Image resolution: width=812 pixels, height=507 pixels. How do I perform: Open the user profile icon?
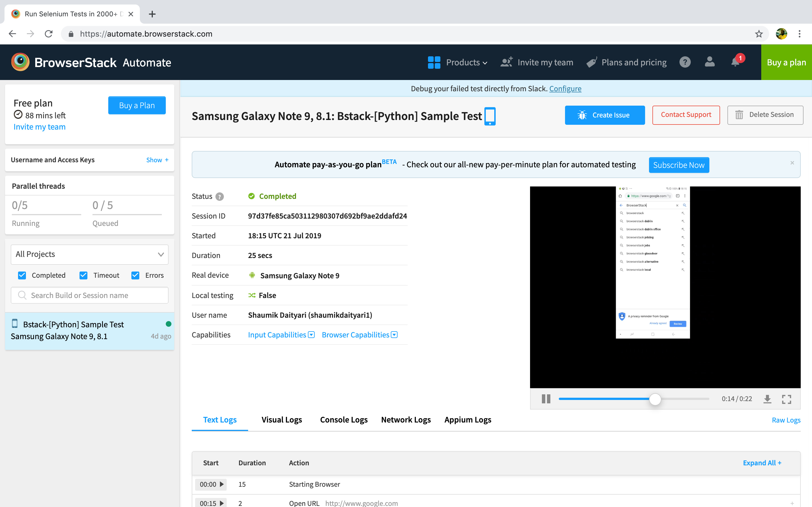(710, 62)
